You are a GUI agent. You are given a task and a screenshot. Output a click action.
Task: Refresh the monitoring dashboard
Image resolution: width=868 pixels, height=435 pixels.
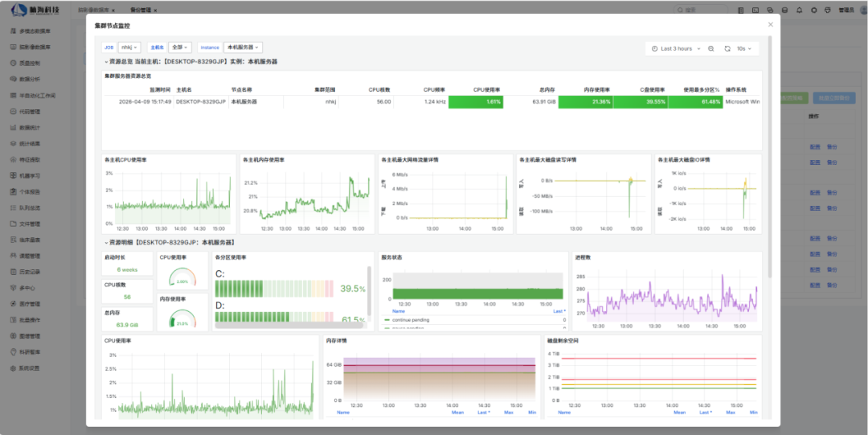[x=727, y=49]
